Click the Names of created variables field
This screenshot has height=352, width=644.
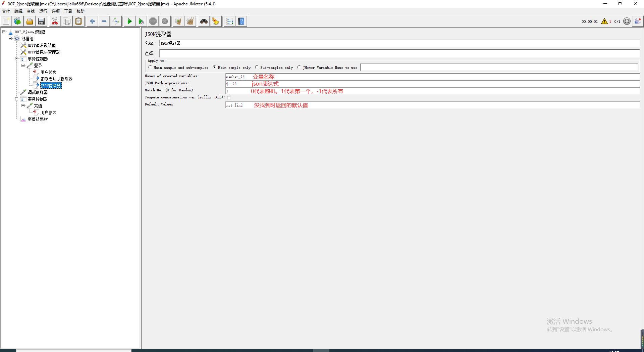tap(433, 77)
